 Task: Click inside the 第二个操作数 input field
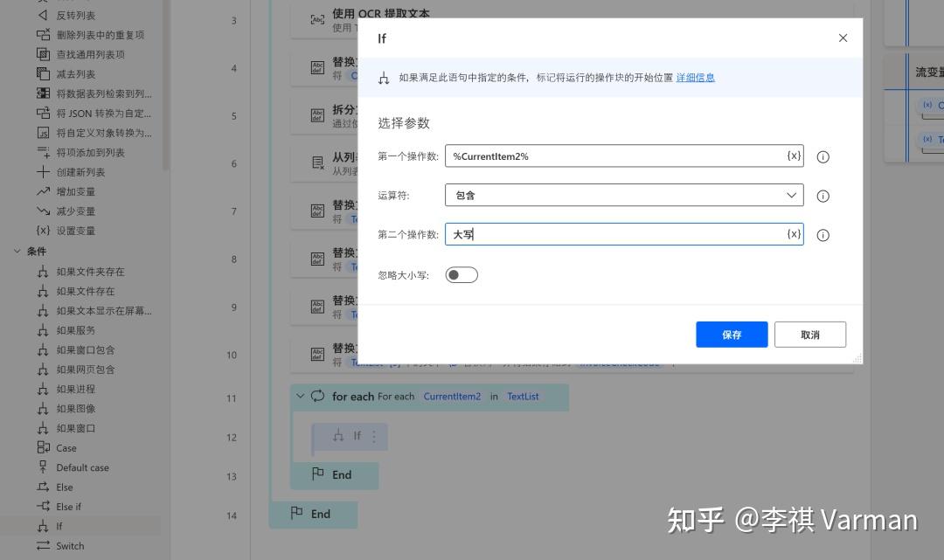click(x=612, y=233)
